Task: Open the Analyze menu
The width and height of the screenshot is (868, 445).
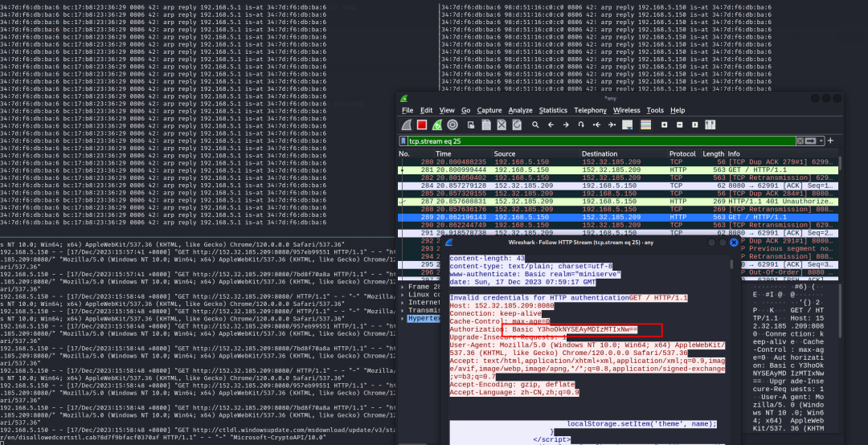Action: (x=520, y=110)
